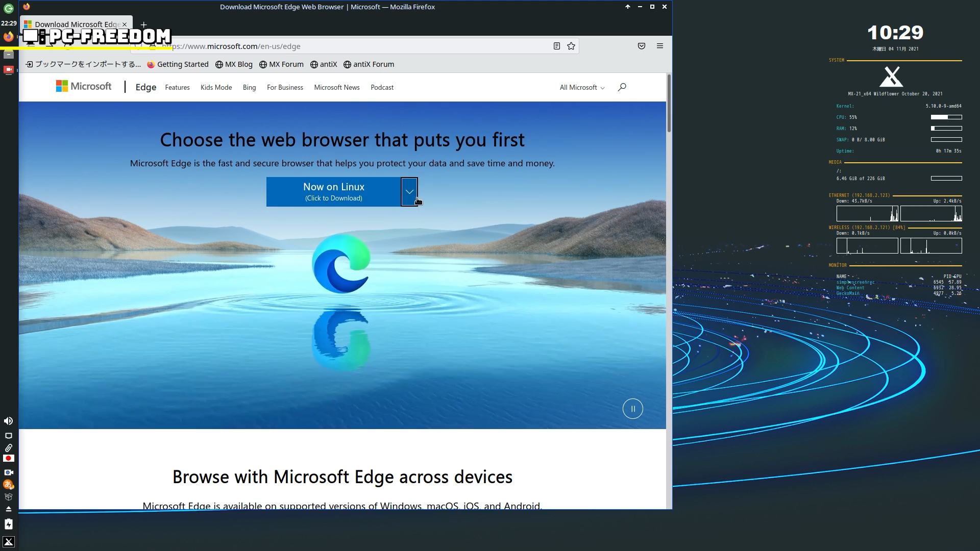Bookmark this page with star icon
980x551 pixels.
571,46
